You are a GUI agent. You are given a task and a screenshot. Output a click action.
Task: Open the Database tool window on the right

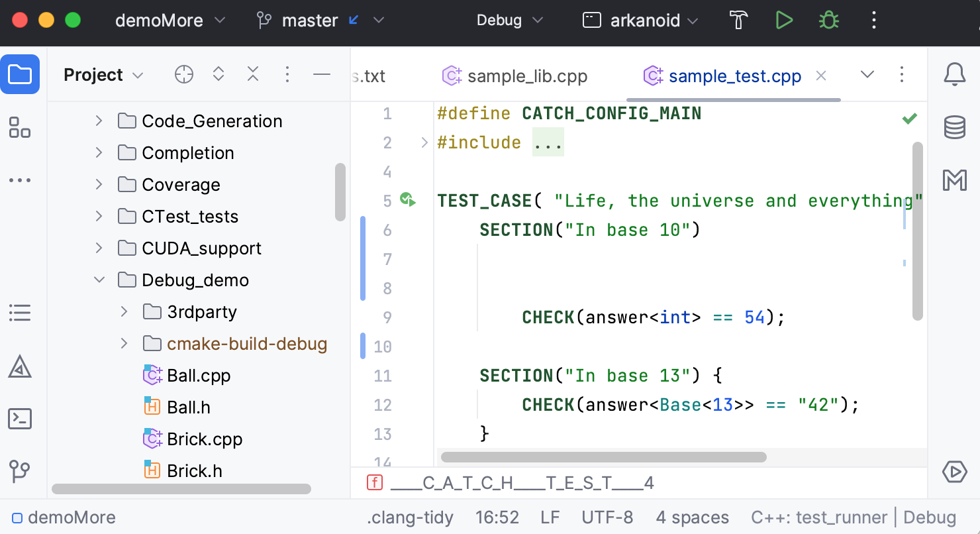point(954,127)
